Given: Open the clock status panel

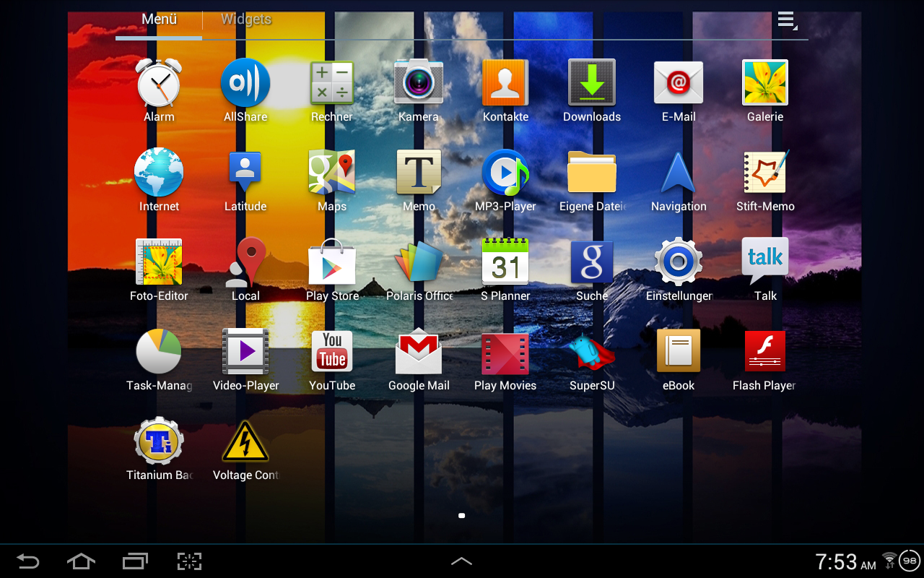Looking at the screenshot, I should pos(845,561).
